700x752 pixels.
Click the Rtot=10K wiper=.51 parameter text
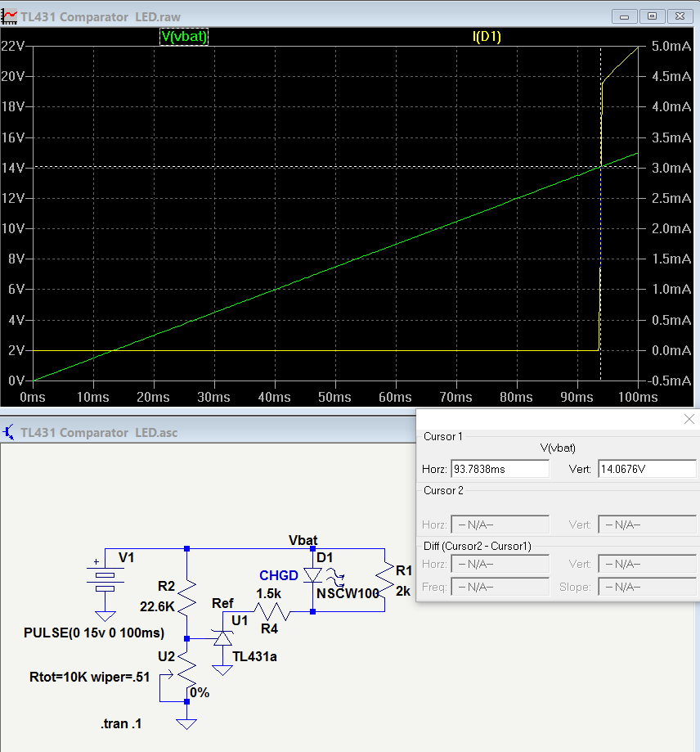point(90,678)
